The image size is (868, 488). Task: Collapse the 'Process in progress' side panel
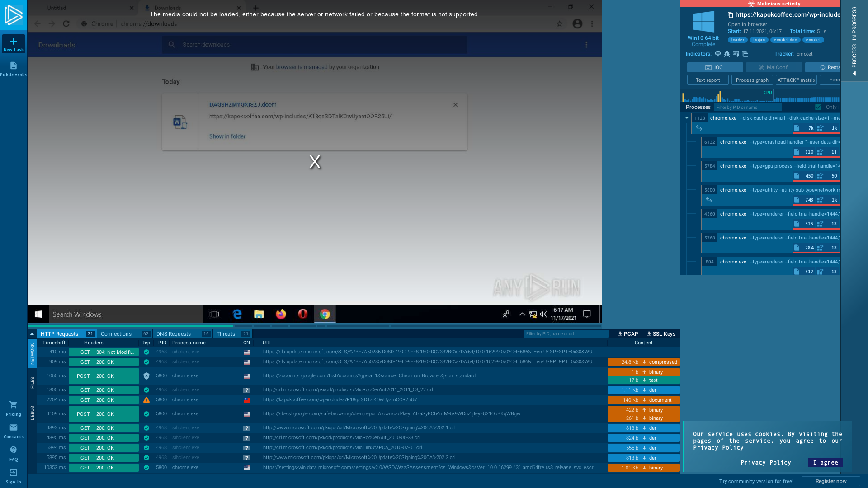click(854, 41)
